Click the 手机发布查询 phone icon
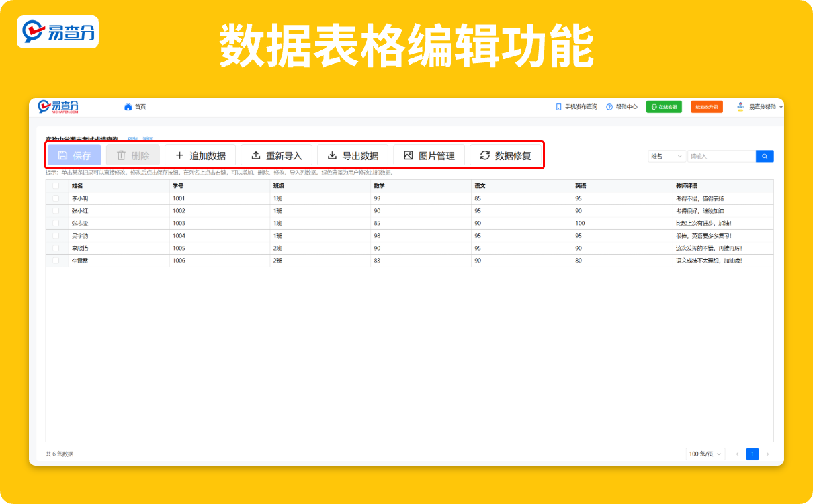813x504 pixels. tap(558, 106)
